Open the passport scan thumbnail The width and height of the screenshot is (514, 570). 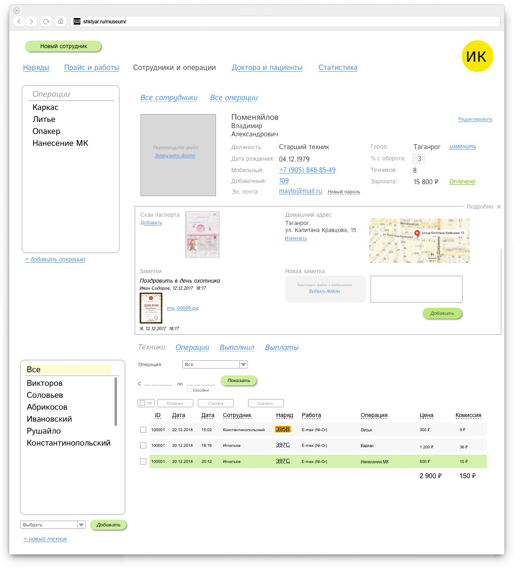pos(202,234)
